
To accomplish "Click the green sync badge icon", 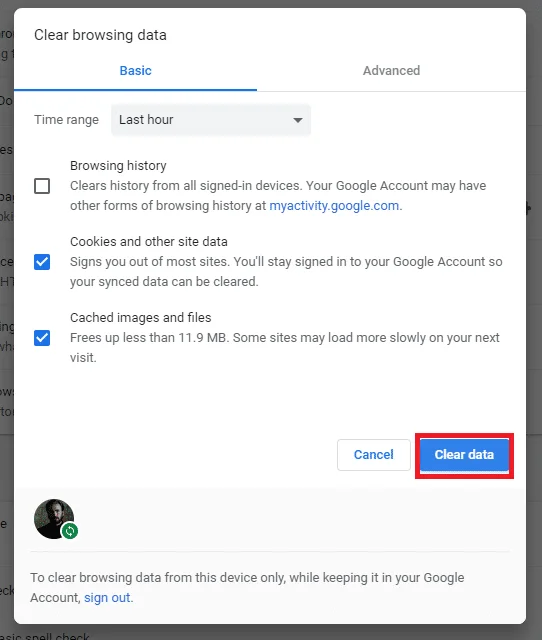I will pos(70,531).
